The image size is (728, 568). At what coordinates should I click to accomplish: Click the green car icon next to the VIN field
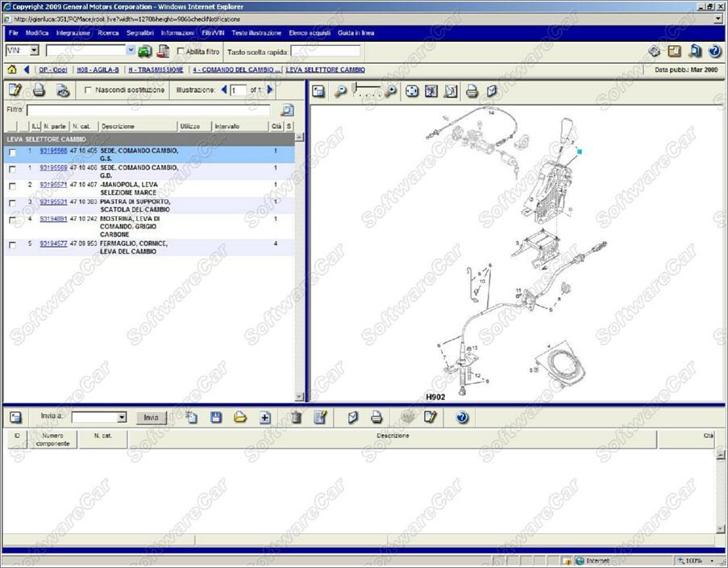tap(144, 52)
